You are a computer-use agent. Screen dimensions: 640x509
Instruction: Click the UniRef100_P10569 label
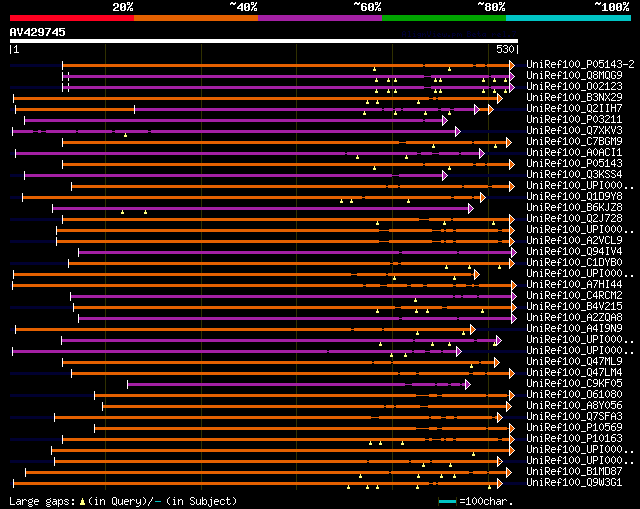574,428
